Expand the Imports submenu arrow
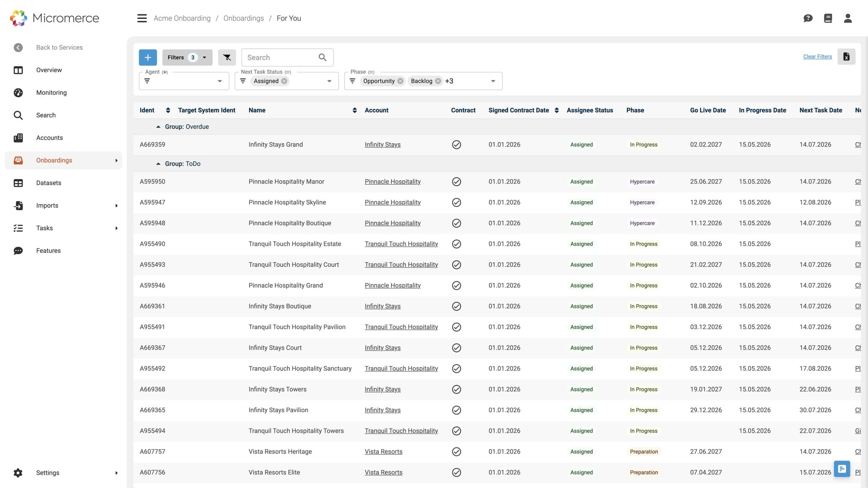This screenshot has width=868, height=488. coord(116,206)
